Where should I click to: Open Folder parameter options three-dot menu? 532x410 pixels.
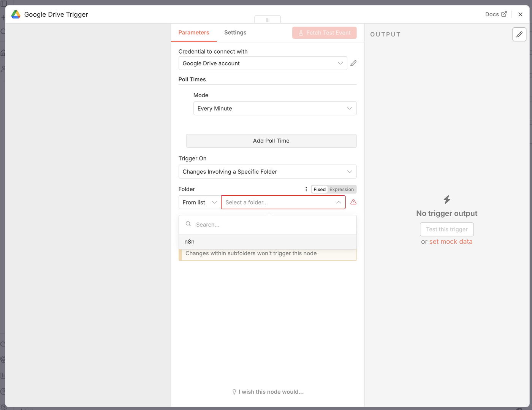pos(306,189)
